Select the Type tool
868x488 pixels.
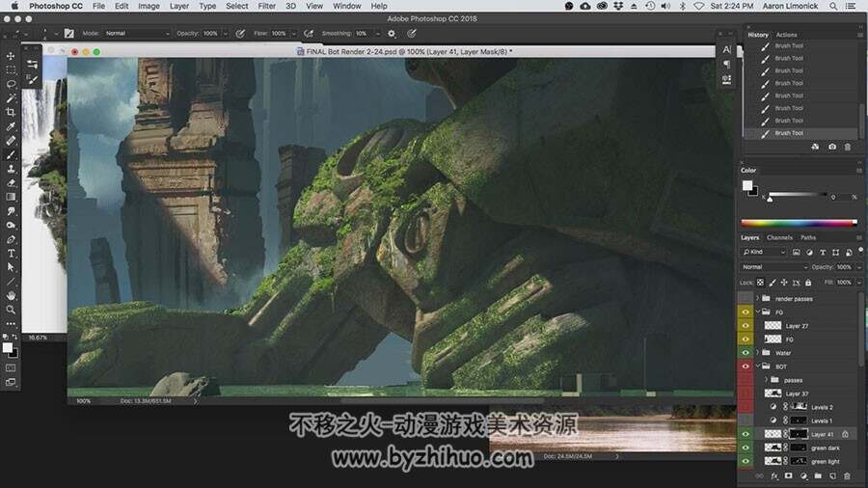[11, 254]
